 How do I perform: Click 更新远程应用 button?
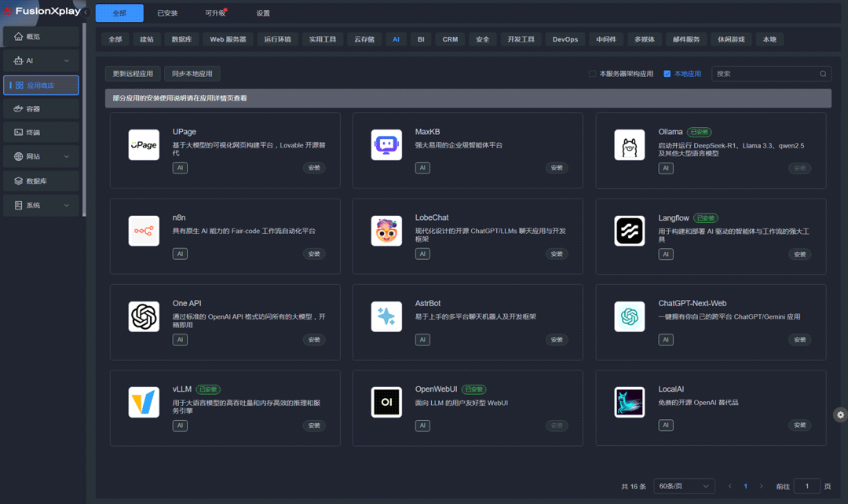point(131,73)
